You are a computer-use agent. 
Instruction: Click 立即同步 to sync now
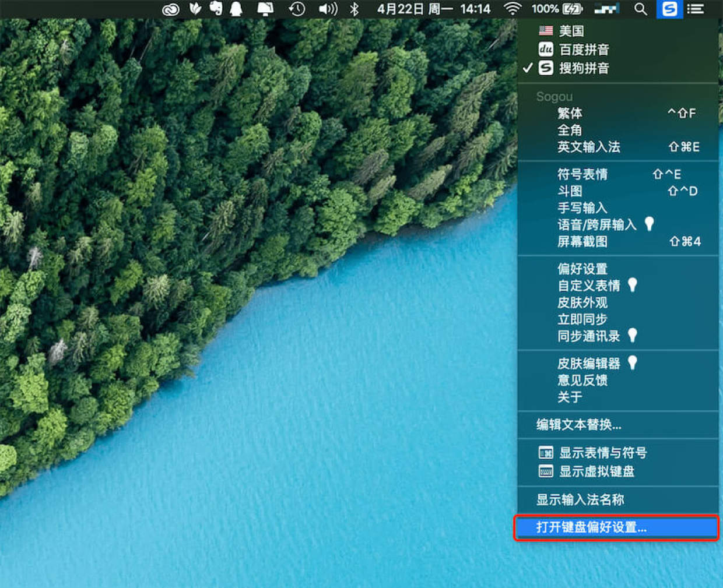click(618, 319)
